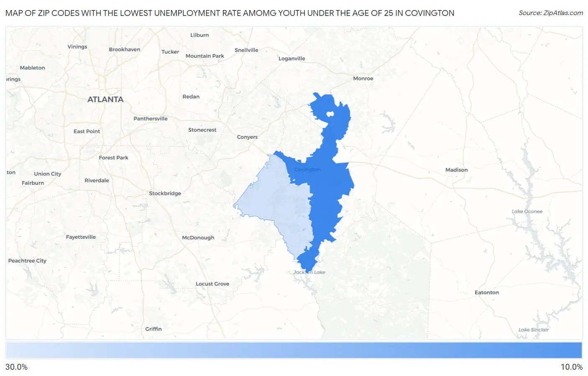Click the unemployment rate color gradient bar

tap(294, 350)
